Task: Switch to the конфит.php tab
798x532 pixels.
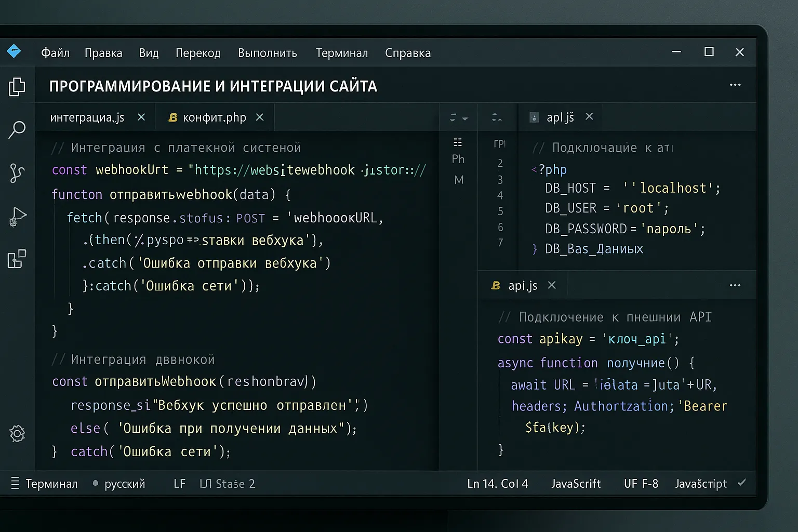Action: (x=214, y=117)
